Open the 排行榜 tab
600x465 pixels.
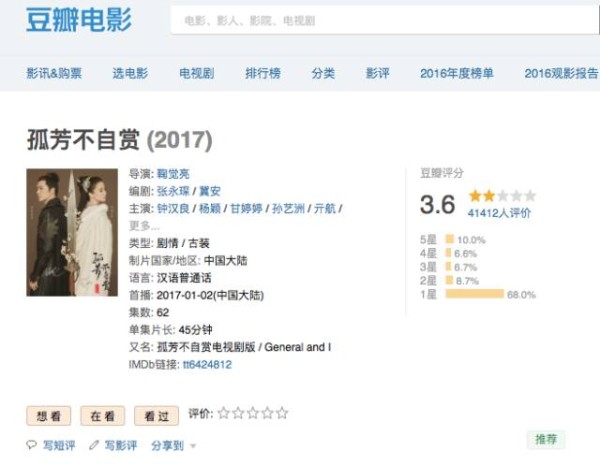(x=263, y=74)
